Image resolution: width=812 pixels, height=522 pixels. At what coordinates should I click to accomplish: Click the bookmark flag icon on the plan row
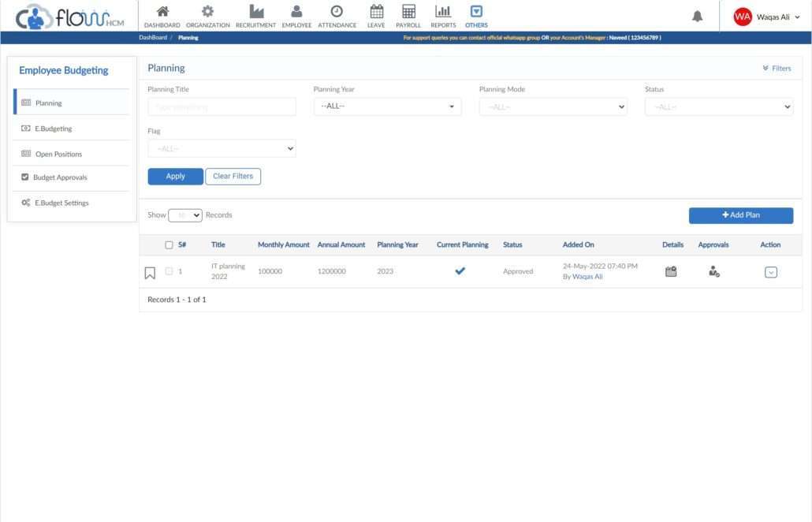click(150, 270)
